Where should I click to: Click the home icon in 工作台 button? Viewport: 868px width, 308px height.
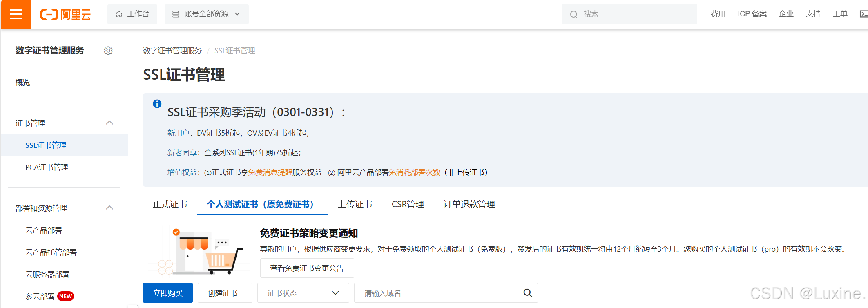click(119, 14)
